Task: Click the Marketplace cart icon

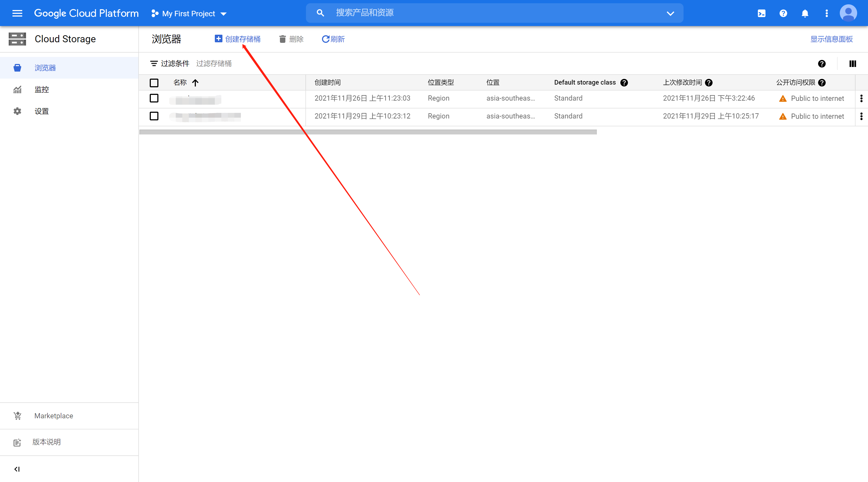Action: (17, 416)
